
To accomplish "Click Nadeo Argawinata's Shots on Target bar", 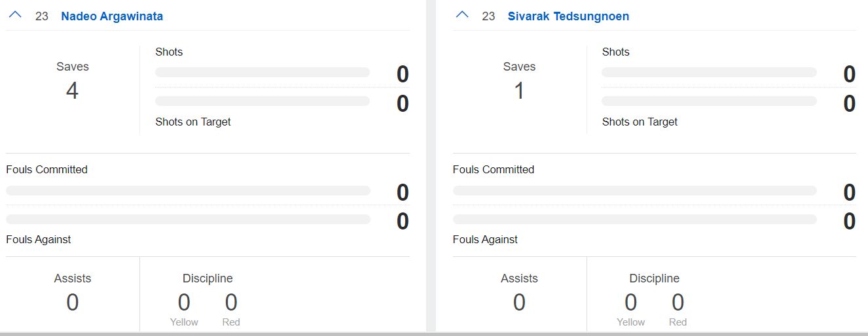I will click(262, 101).
